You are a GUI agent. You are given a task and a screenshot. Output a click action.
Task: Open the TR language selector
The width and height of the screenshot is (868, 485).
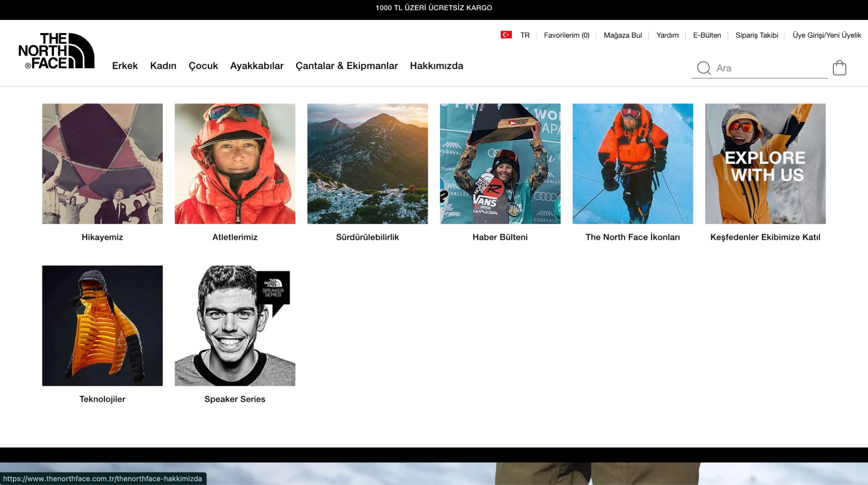(525, 35)
